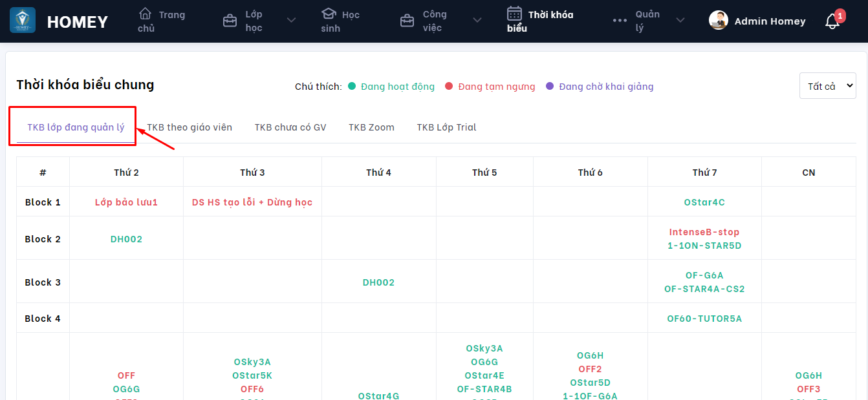Expand the Lớp học menu chevron

click(x=291, y=21)
